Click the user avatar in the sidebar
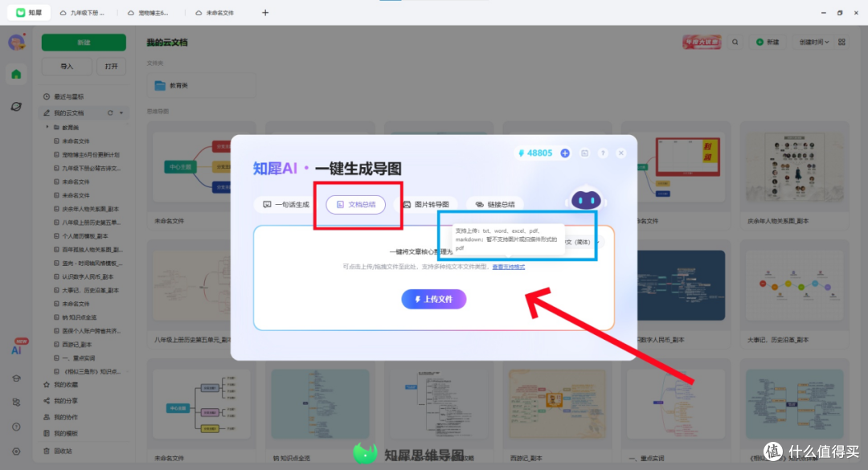The height and width of the screenshot is (470, 868). pyautogui.click(x=16, y=42)
